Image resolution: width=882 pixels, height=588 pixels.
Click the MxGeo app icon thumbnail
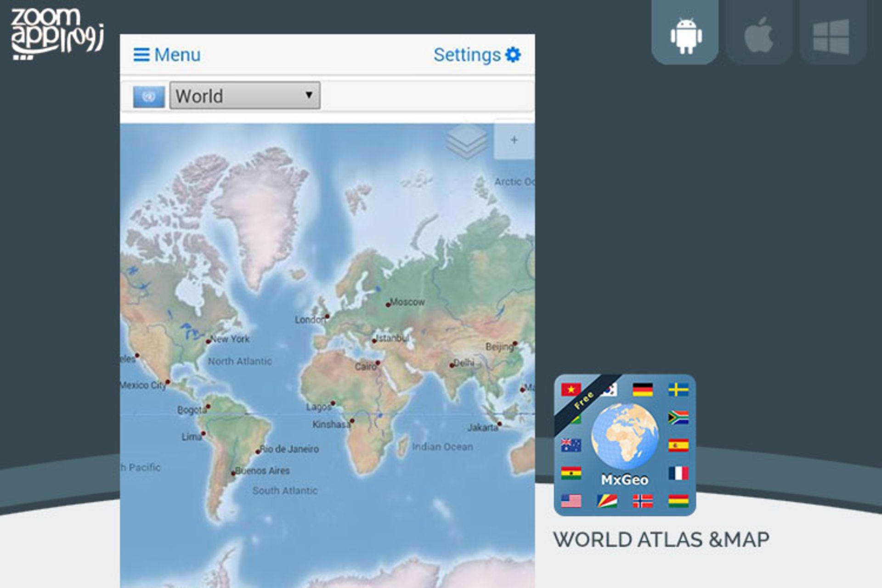[624, 444]
